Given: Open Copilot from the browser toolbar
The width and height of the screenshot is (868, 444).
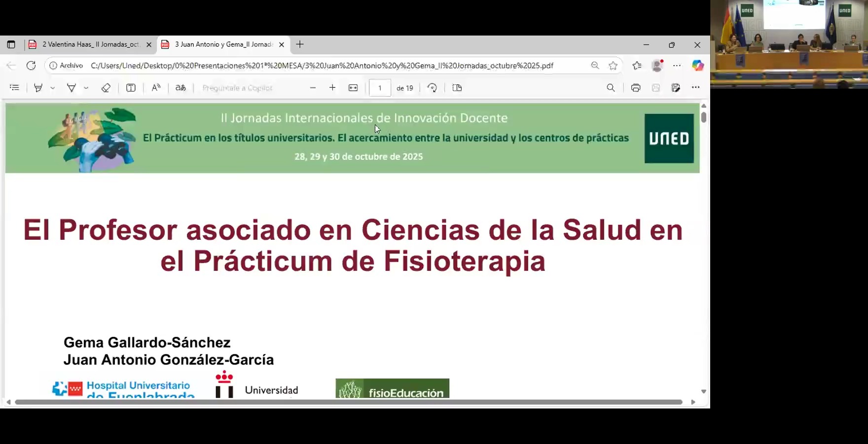Looking at the screenshot, I should [x=698, y=65].
